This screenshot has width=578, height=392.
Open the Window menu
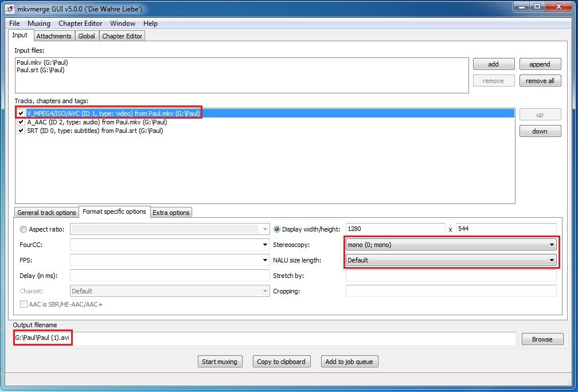(122, 23)
